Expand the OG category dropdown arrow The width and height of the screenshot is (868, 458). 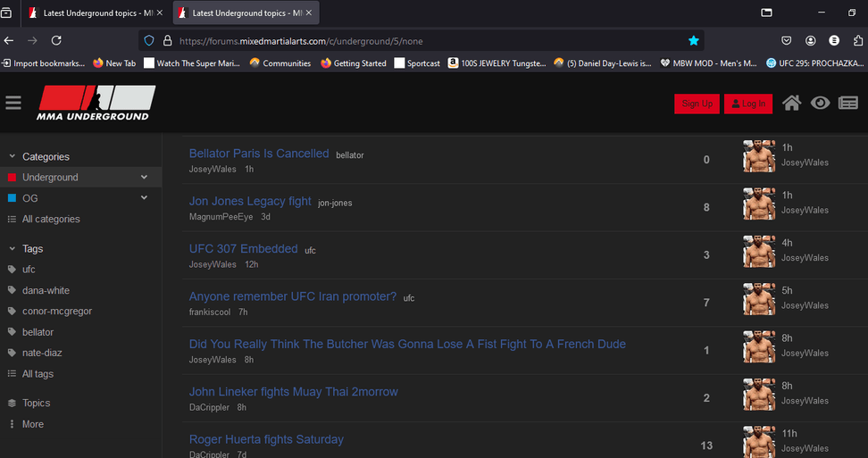144,197
